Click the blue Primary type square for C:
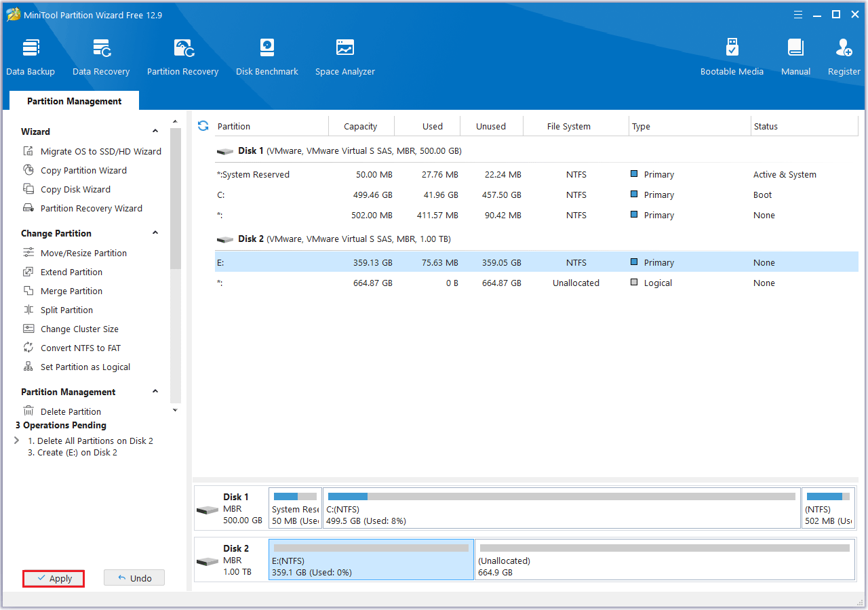Image resolution: width=868 pixels, height=610 pixels. 634,195
